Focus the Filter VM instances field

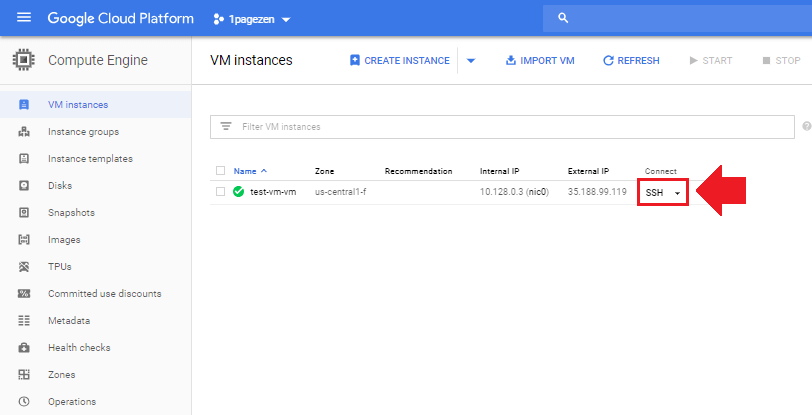tap(502, 127)
